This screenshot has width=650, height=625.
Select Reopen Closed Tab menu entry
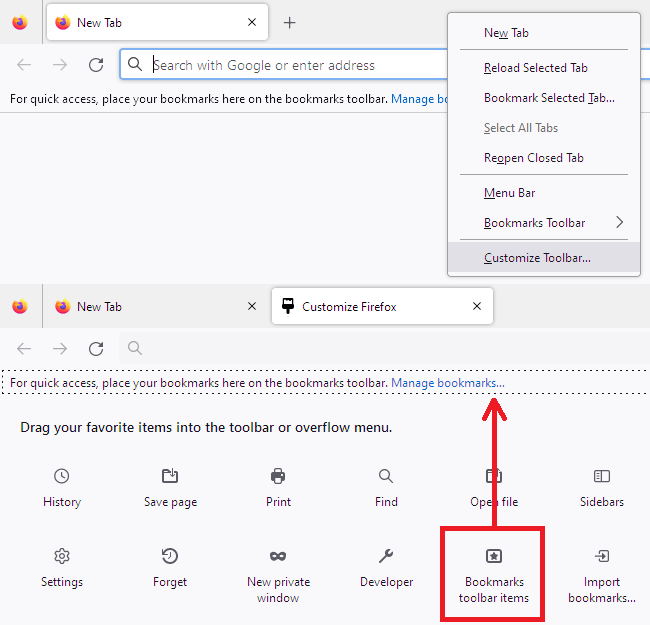point(533,158)
